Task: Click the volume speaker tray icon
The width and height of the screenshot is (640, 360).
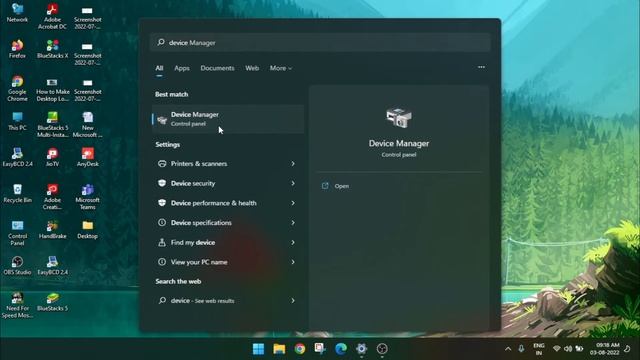Action: (x=568, y=349)
